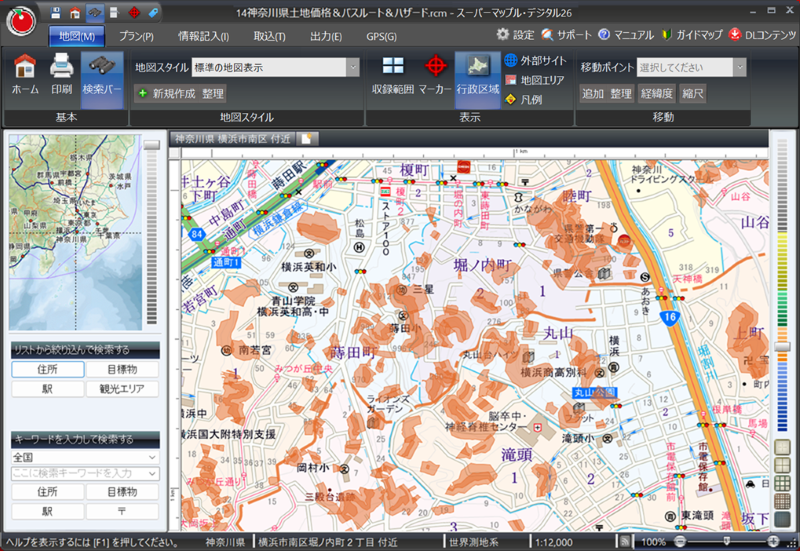Select 駅 under list narrowing search
Image resolution: width=800 pixels, height=551 pixels.
tap(47, 389)
